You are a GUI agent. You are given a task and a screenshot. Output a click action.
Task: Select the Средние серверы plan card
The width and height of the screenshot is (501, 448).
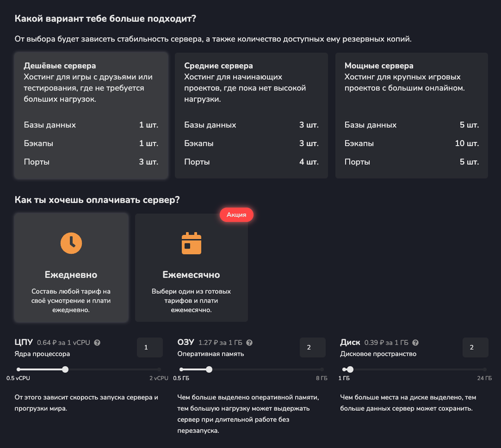tap(251, 116)
